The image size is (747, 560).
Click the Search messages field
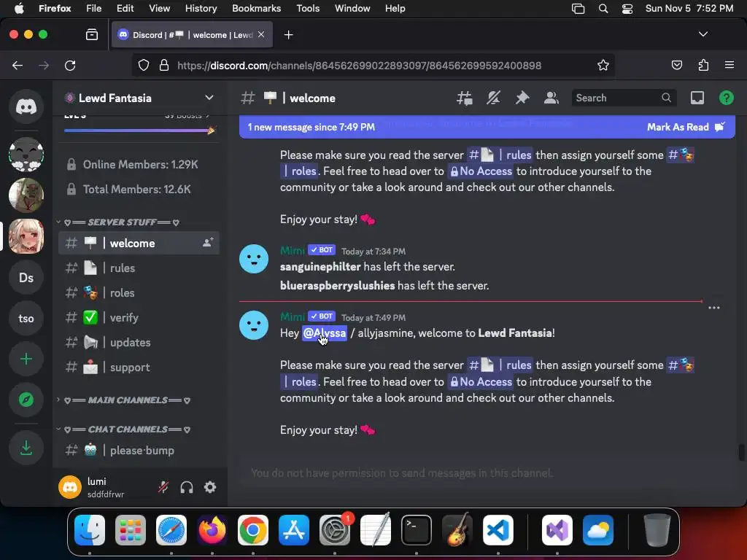pyautogui.click(x=624, y=98)
